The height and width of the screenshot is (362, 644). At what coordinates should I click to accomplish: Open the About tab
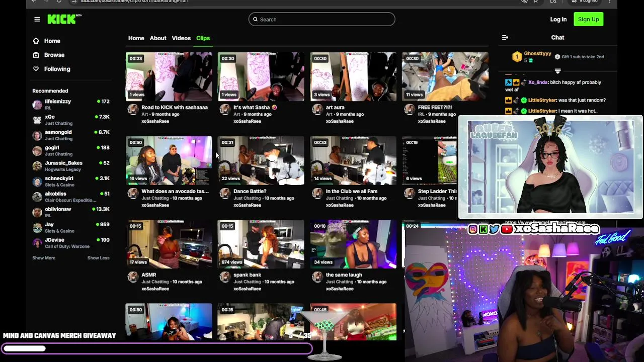pos(158,38)
